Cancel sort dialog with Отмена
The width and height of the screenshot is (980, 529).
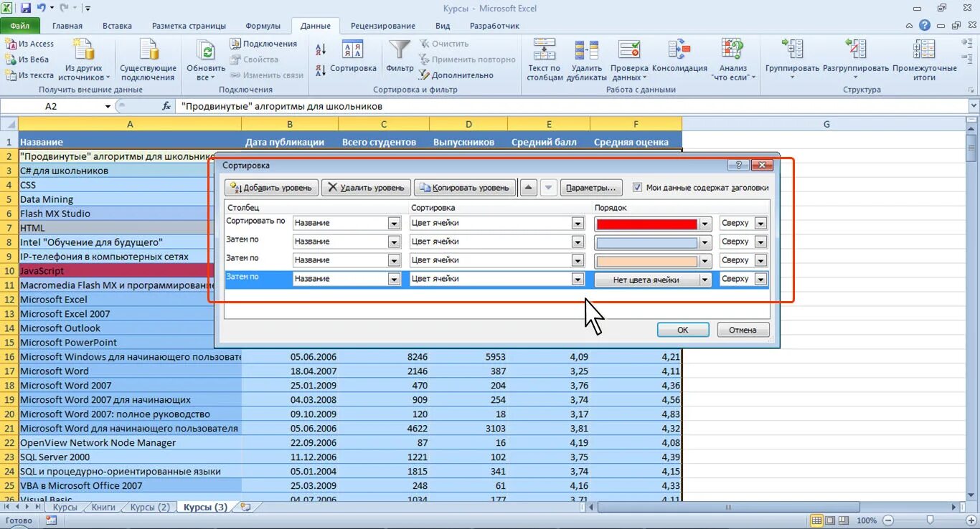[x=743, y=330]
